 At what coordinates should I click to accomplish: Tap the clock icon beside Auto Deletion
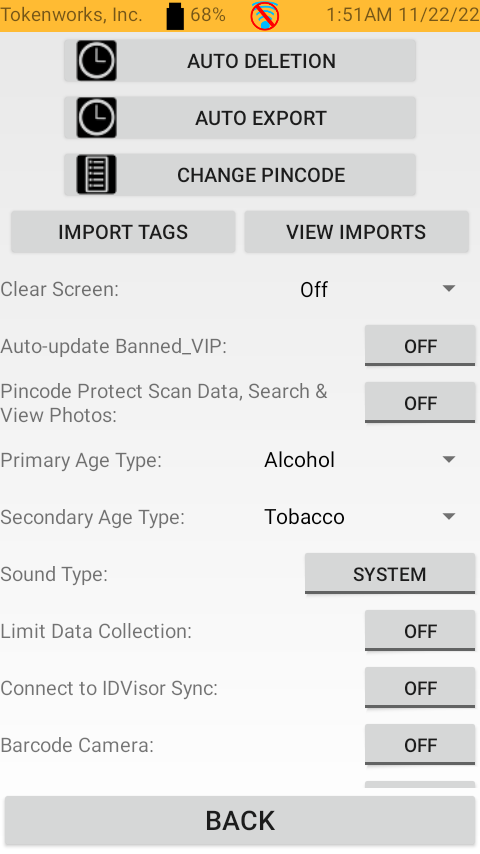[96, 61]
